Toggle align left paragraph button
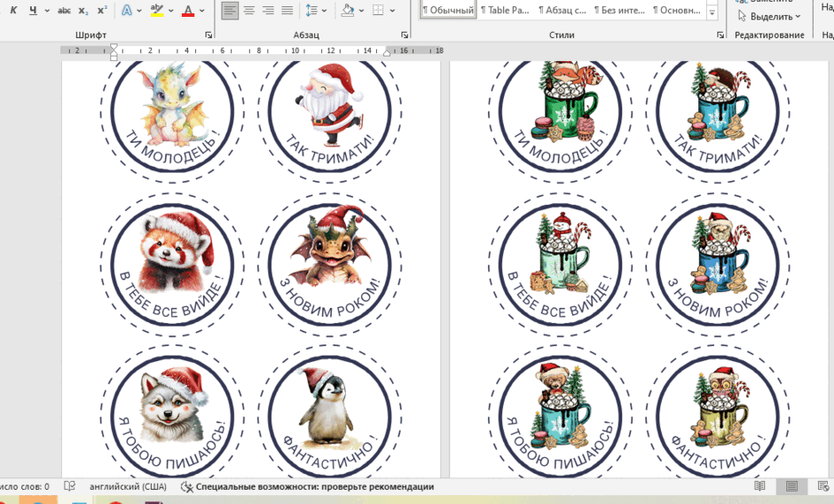Image resolution: width=834 pixels, height=504 pixels. click(x=230, y=10)
